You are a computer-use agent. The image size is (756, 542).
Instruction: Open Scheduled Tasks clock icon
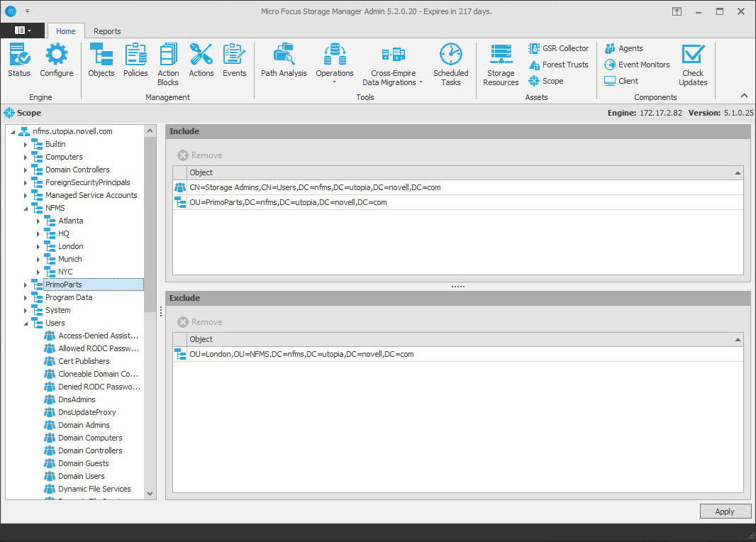pos(450,64)
